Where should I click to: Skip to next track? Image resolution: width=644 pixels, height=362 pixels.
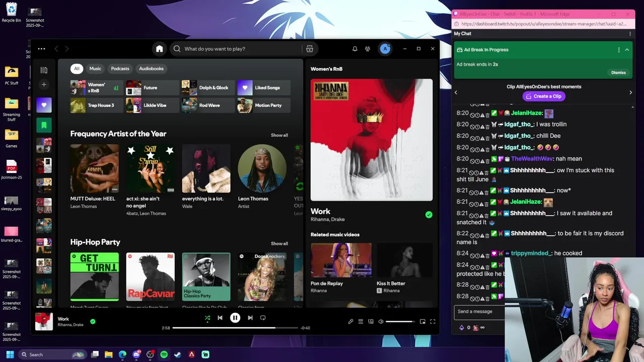coord(250,318)
